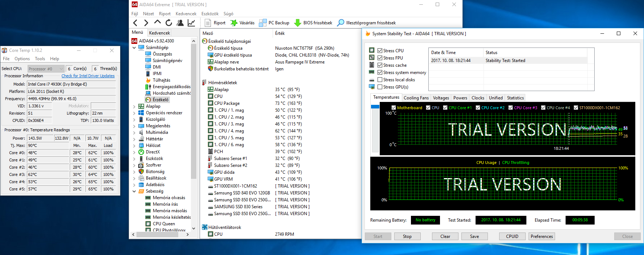Open the Tools menu in Core Temp
The height and width of the screenshot is (255, 644).
40,59
